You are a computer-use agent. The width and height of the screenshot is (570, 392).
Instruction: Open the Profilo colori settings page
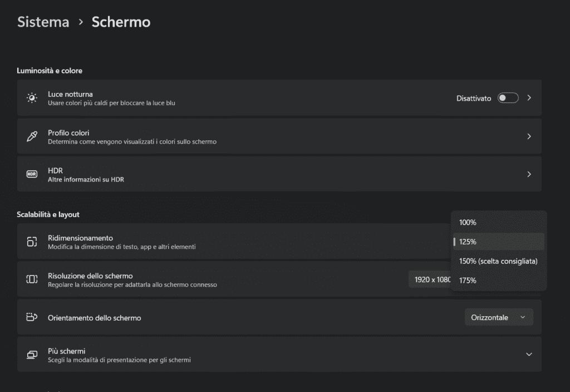[529, 136]
